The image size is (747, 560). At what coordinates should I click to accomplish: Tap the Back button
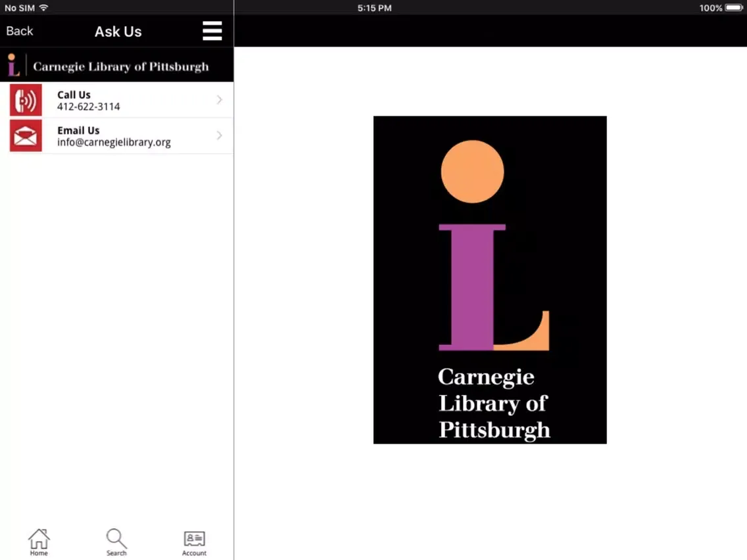point(20,31)
